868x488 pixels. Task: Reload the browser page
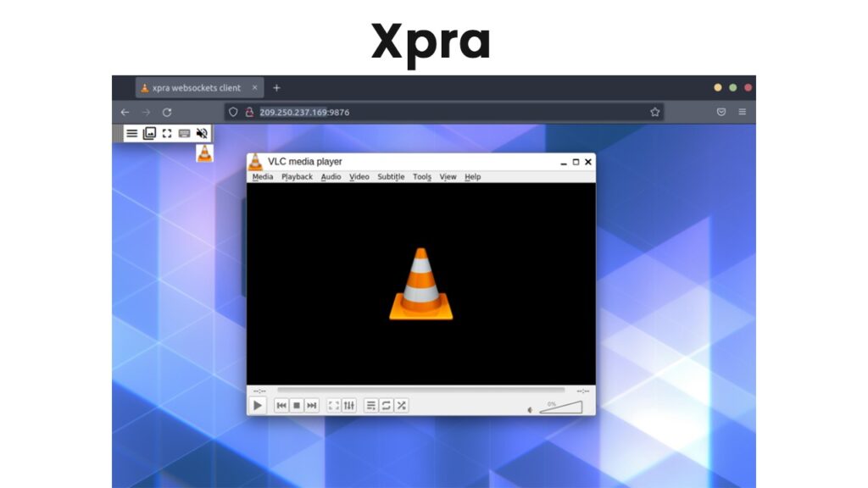167,113
